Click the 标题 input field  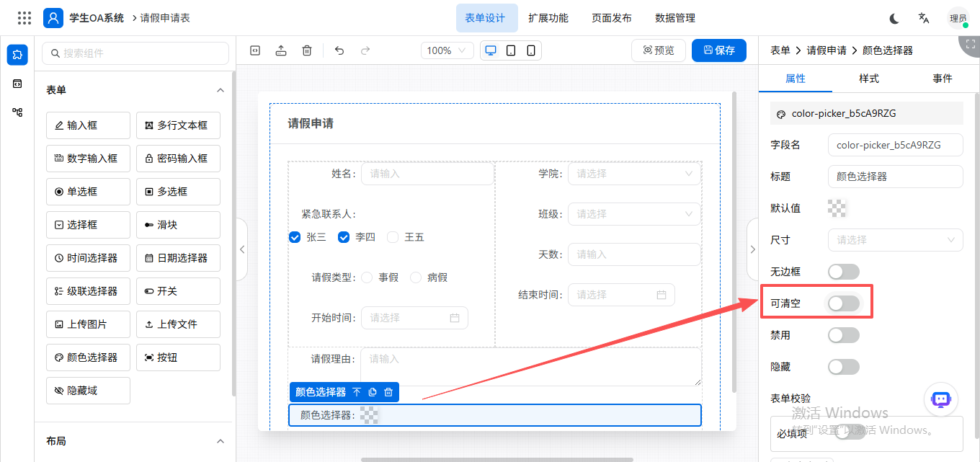(x=896, y=177)
